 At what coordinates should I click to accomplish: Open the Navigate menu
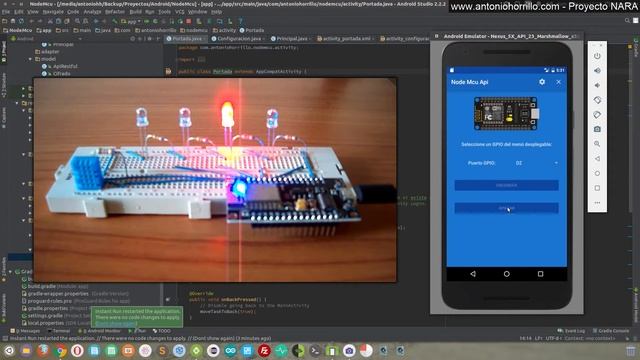(x=53, y=12)
